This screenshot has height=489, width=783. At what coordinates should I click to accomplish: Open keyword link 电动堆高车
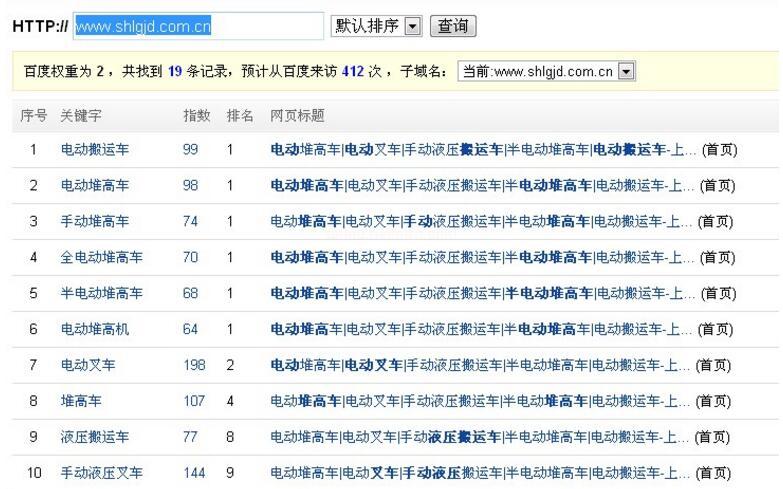click(x=95, y=186)
